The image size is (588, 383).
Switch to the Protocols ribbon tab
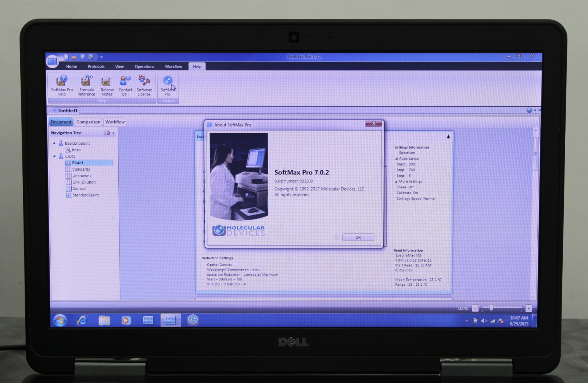(96, 66)
